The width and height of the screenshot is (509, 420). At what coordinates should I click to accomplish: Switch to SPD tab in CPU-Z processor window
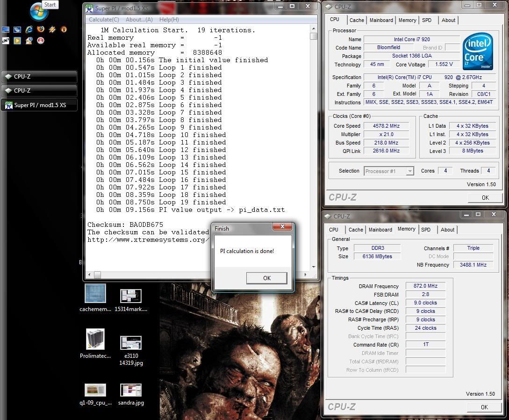coord(427,20)
